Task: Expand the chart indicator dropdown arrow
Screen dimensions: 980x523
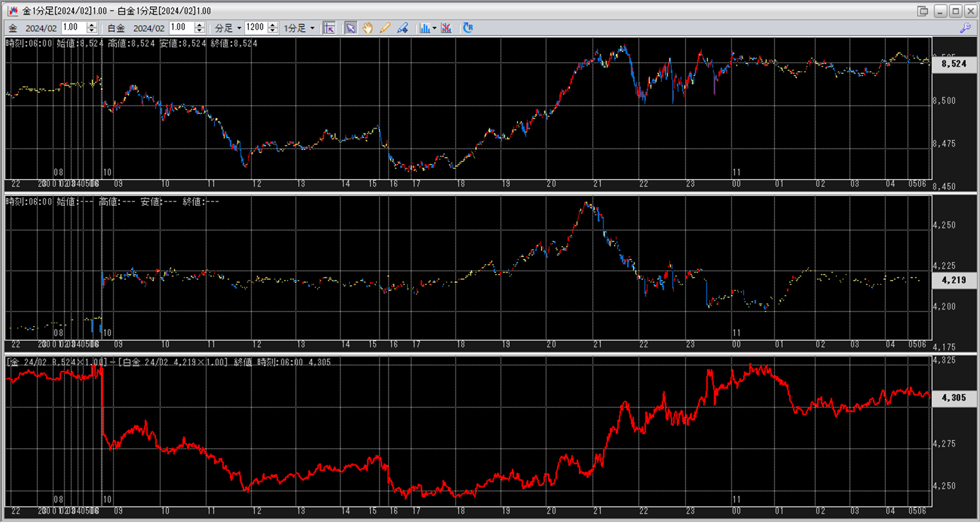Action: point(434,28)
